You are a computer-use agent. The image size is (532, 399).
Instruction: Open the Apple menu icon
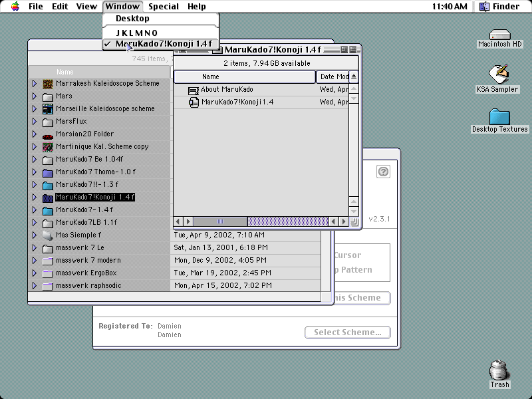click(x=15, y=6)
